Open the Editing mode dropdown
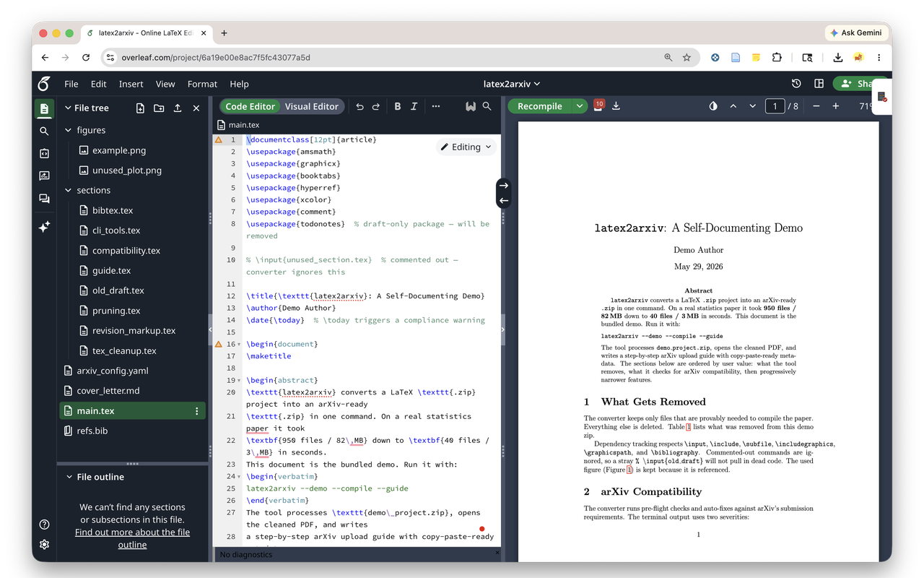 tap(466, 147)
